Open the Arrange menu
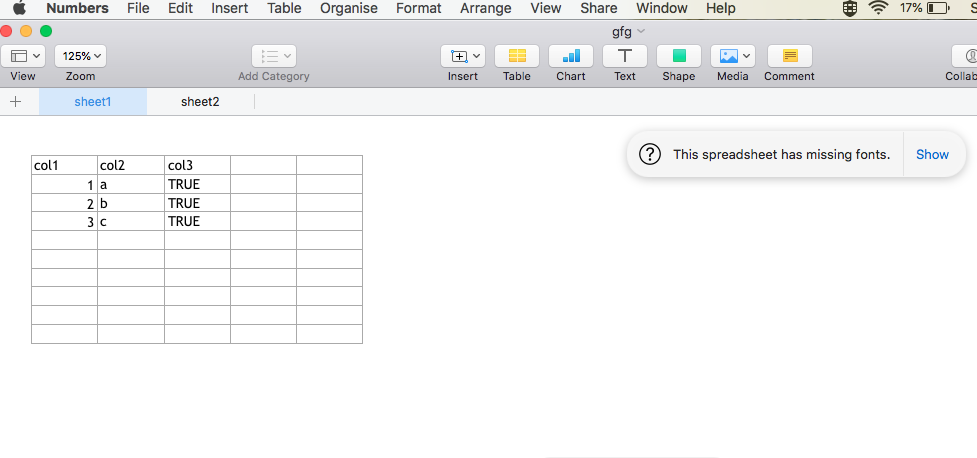The height and width of the screenshot is (458, 977). point(486,8)
